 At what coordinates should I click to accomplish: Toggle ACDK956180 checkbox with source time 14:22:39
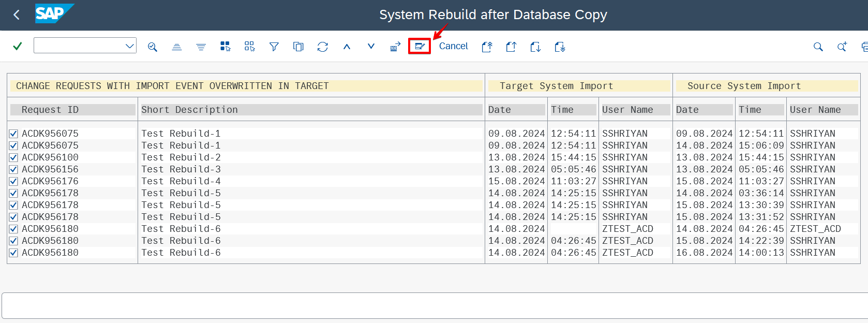pos(13,241)
